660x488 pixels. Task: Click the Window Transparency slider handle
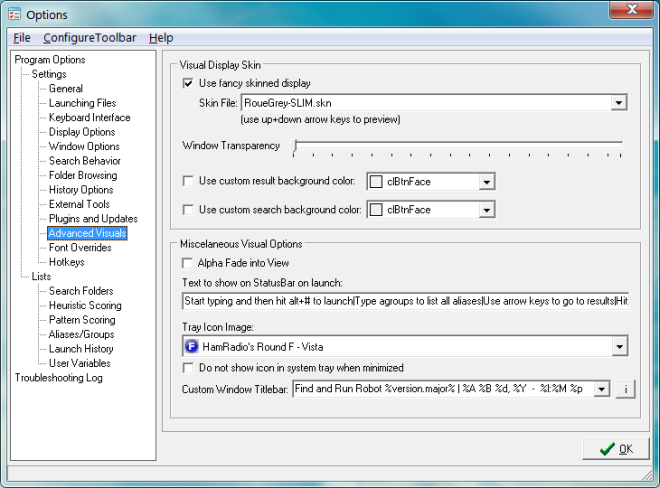pyautogui.click(x=295, y=147)
